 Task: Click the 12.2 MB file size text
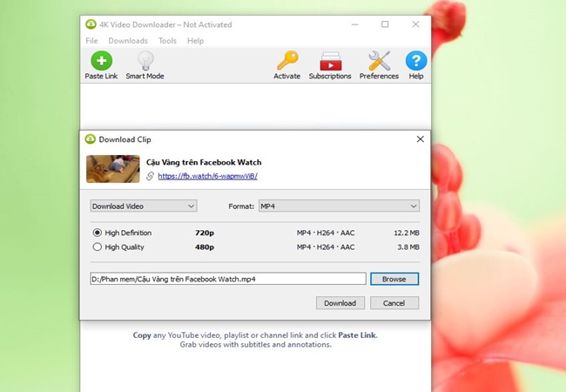pos(407,233)
